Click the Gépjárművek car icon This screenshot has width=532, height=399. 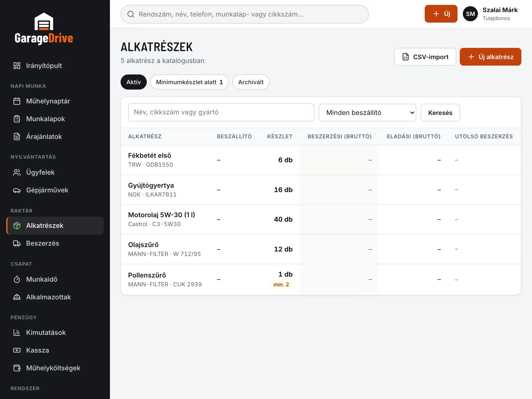17,190
